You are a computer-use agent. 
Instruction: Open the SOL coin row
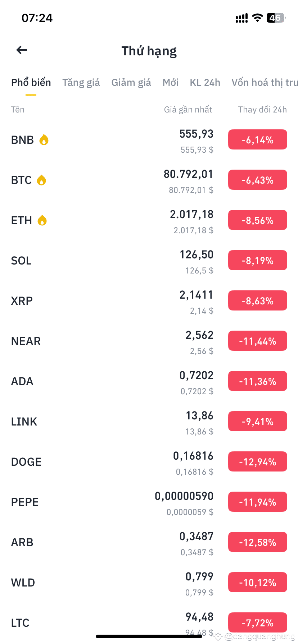coord(149,261)
